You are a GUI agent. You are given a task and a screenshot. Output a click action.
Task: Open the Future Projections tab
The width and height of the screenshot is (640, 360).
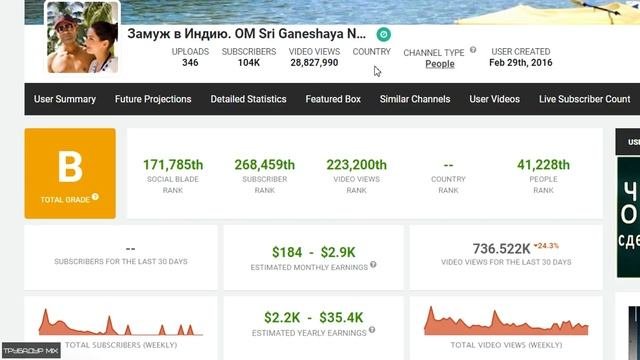pyautogui.click(x=153, y=99)
